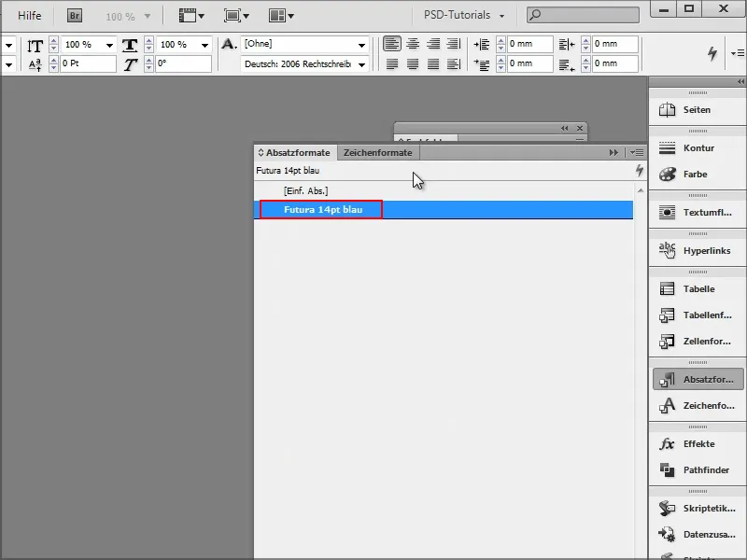Adjust horizontal scale stepper arrows
Screen dimensions: 747x560
[148, 45]
